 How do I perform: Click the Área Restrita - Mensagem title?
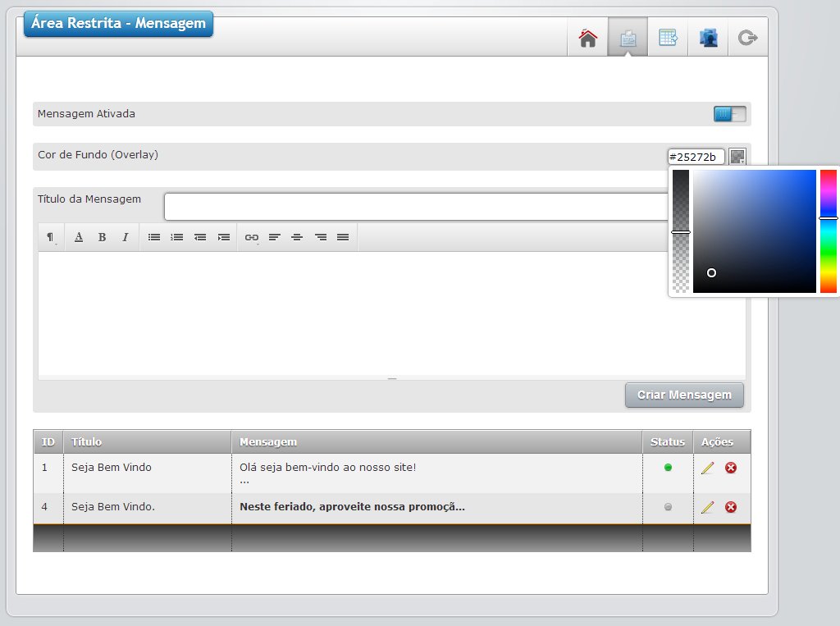coord(118,23)
